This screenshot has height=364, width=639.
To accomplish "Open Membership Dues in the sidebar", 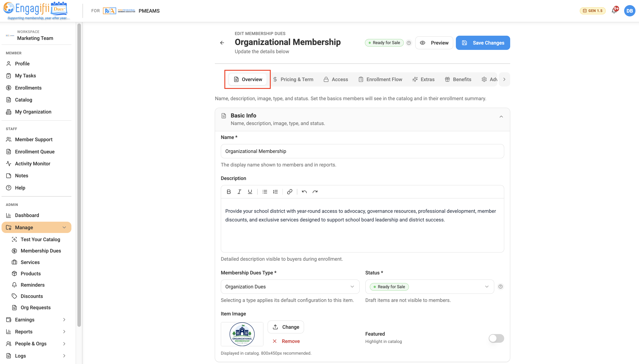I will [41, 251].
